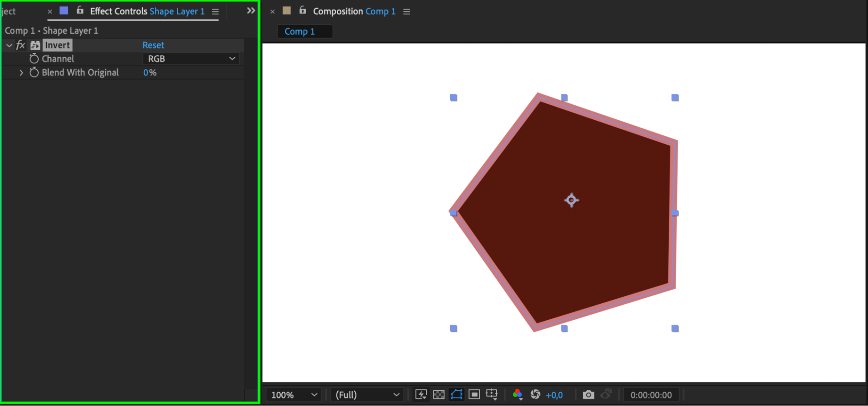The width and height of the screenshot is (868, 406).
Task: Open the Composition panel menu
Action: tap(406, 12)
